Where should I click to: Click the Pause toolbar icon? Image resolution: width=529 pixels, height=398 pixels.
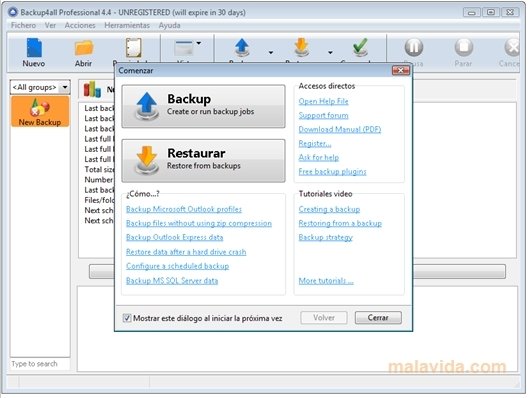(414, 47)
